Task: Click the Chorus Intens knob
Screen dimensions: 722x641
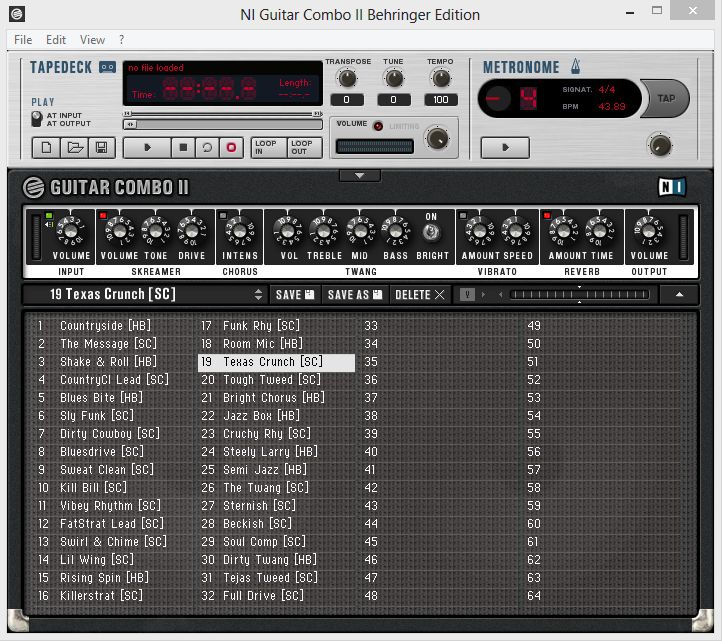Action: click(x=239, y=232)
